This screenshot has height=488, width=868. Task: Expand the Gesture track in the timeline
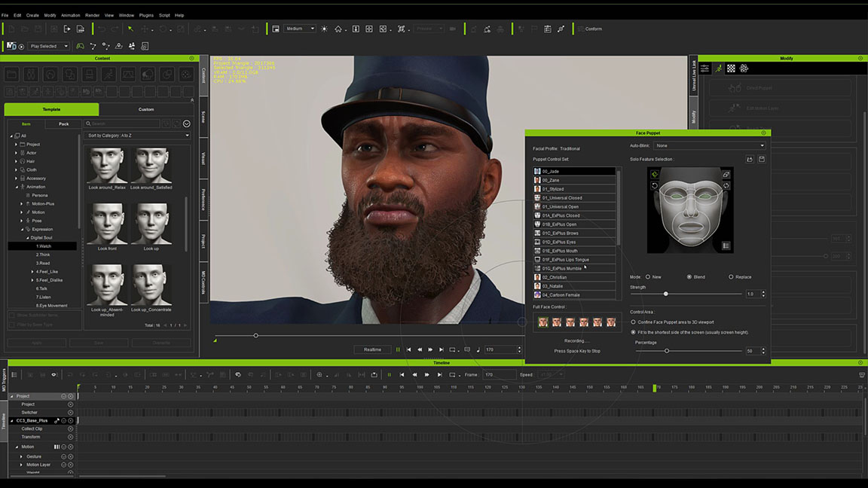pyautogui.click(x=22, y=456)
